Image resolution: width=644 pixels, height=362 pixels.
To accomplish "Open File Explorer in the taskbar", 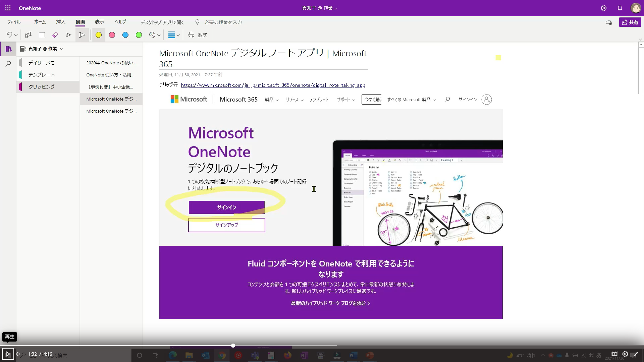I will tap(189, 355).
